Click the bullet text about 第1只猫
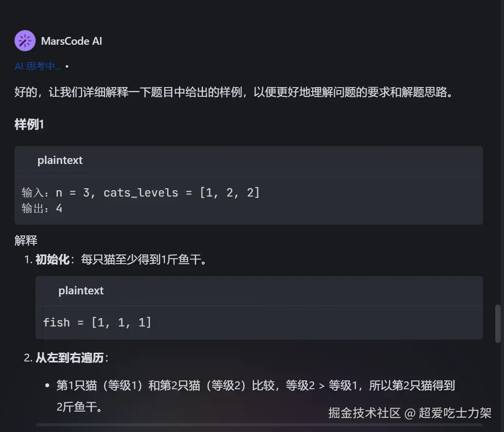The width and height of the screenshot is (504, 432). coord(255,386)
